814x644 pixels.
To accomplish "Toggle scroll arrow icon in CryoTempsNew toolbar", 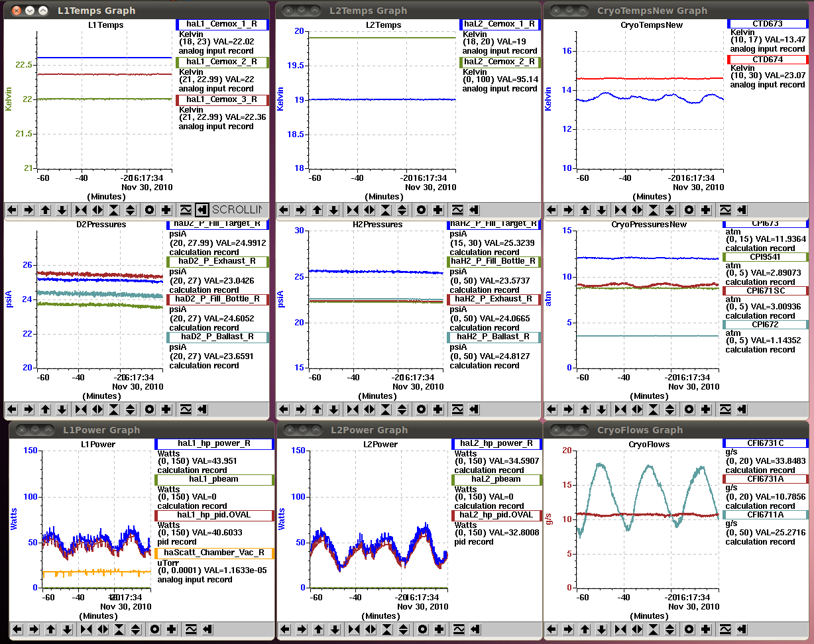I will (742, 210).
